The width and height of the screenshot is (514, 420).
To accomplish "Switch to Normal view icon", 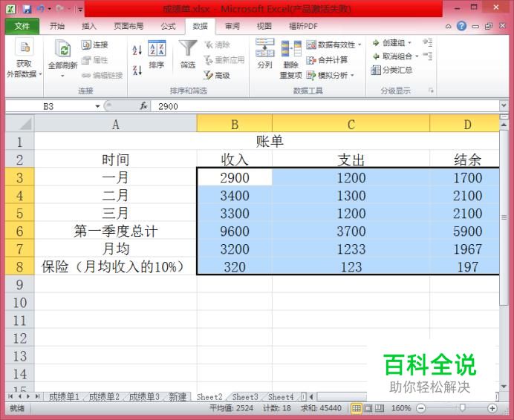I will 357,408.
